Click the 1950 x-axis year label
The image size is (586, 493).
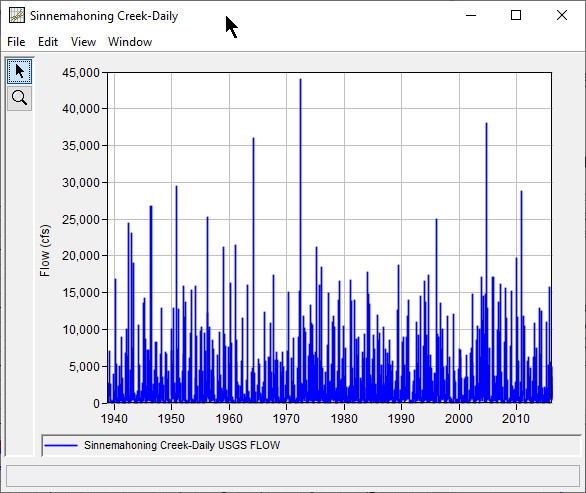pos(172,419)
